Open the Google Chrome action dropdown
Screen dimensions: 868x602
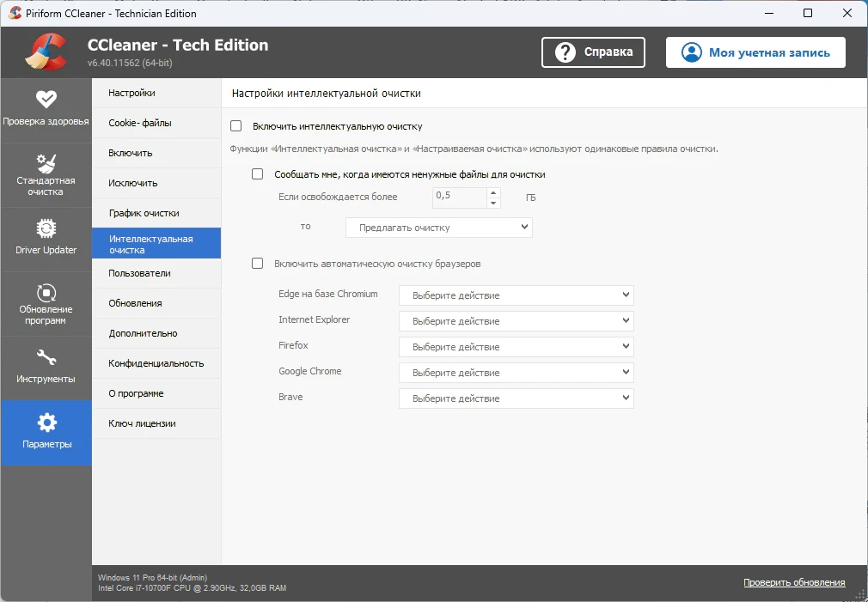(516, 373)
